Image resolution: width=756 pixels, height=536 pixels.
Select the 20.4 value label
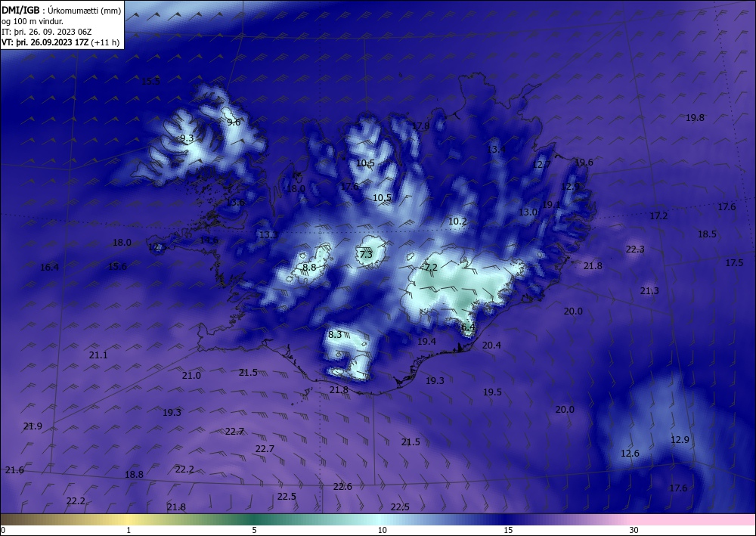click(x=491, y=345)
